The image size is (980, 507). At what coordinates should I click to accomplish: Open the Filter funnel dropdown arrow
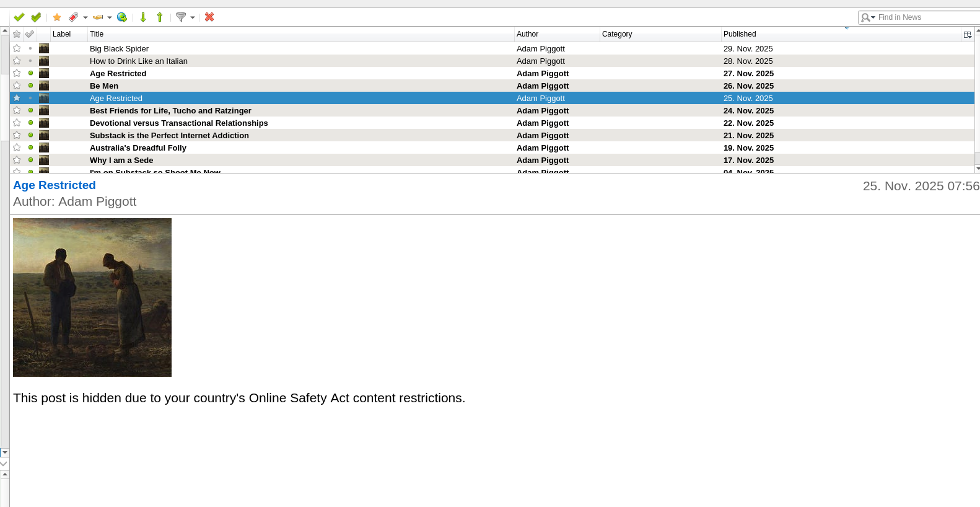coord(193,17)
